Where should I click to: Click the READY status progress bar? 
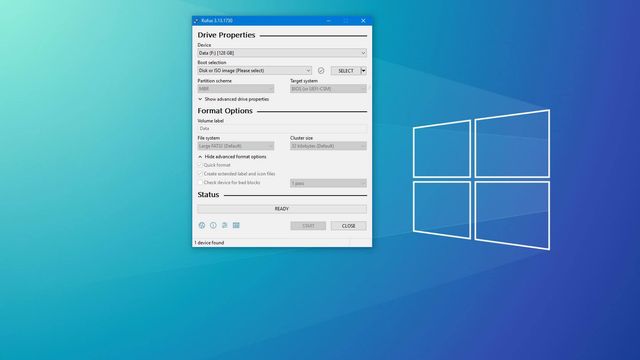282,209
